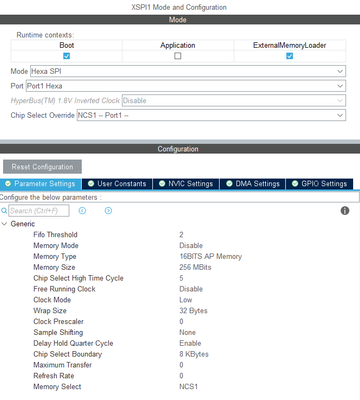Click the Memory Size parameter label
The height and width of the screenshot is (400, 360).
coord(54,267)
